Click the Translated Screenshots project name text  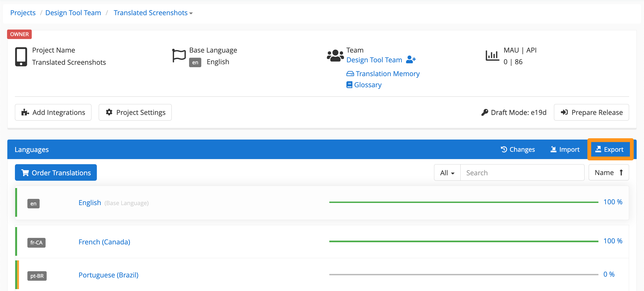pos(69,62)
